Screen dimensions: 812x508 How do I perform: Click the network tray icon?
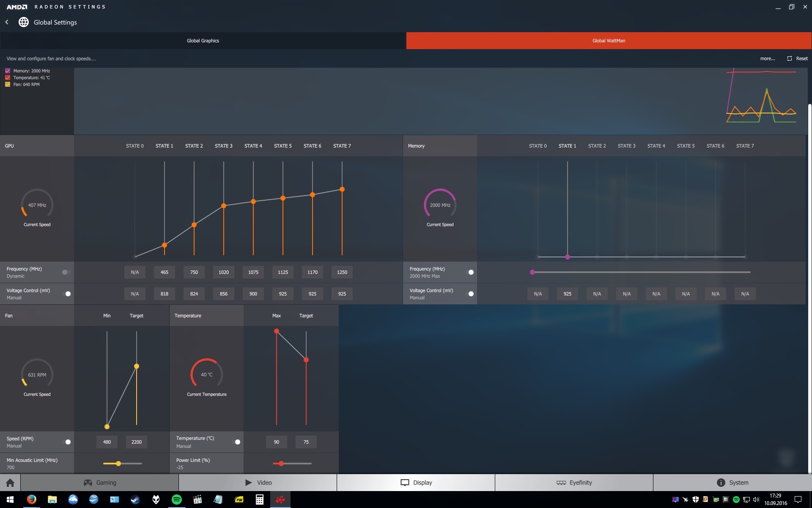(x=746, y=500)
